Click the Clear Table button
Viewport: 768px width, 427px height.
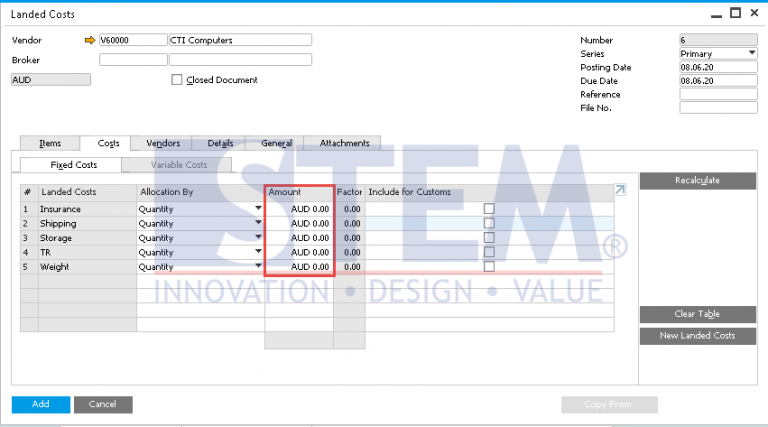pyautogui.click(x=697, y=314)
